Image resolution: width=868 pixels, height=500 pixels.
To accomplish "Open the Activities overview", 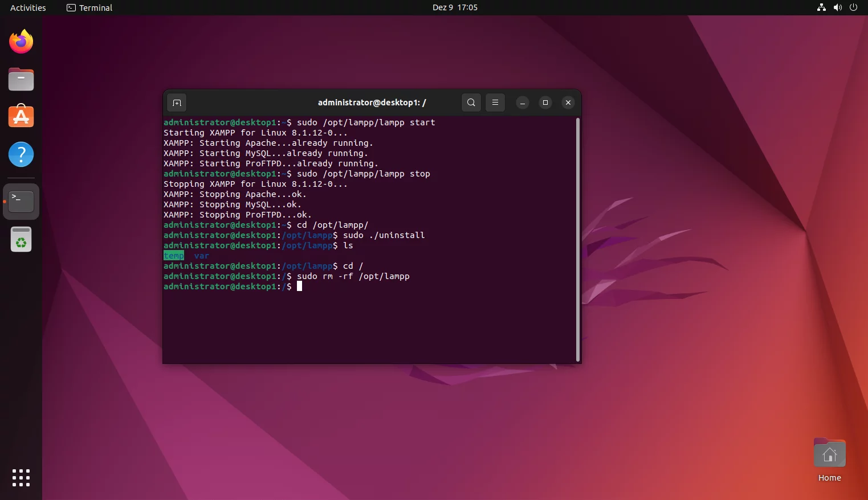I will [28, 7].
